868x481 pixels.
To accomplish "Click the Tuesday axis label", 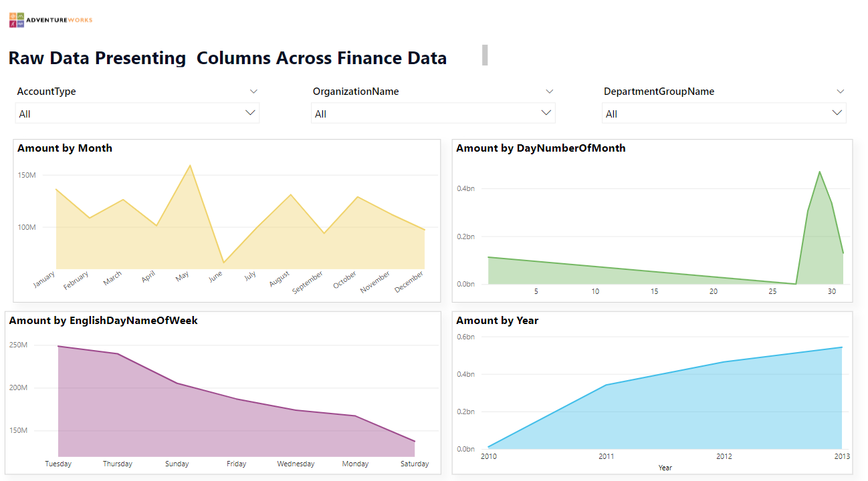I will click(58, 463).
